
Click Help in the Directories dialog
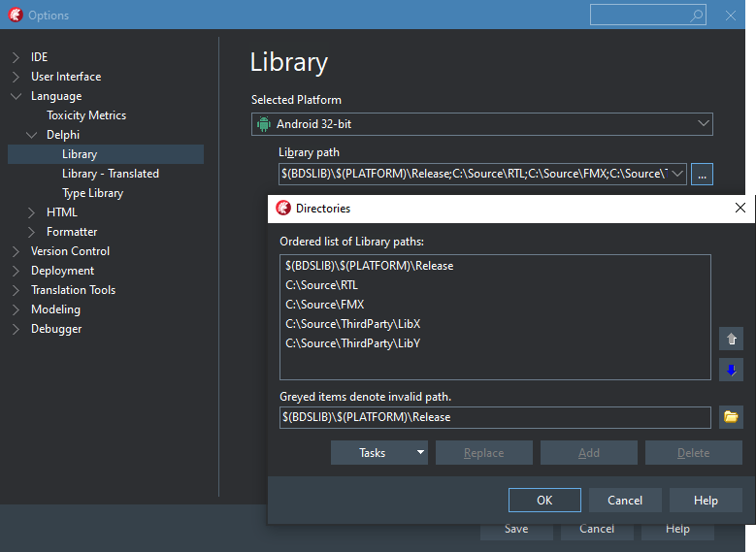706,500
